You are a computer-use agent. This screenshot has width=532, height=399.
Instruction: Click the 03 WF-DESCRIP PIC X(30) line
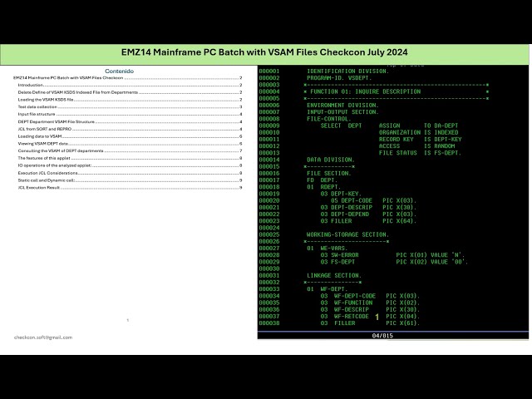[370, 309]
